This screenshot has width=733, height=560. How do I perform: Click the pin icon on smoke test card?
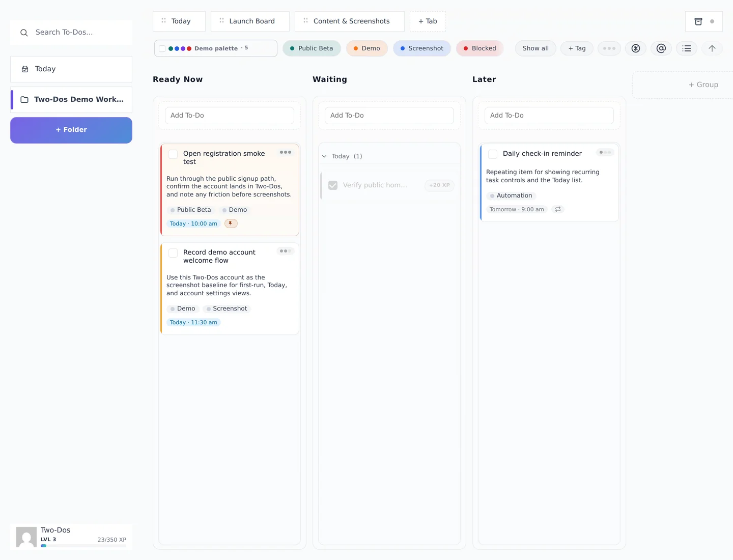[231, 223]
